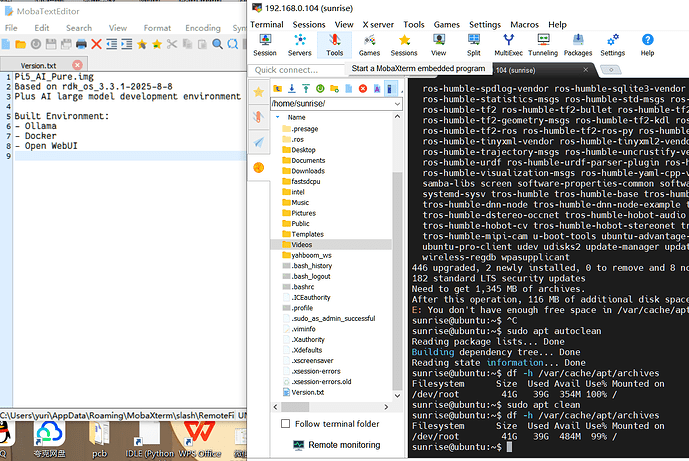
Task: Open the Search menu in MobaTextEditor
Action: pyautogui.click(x=79, y=28)
